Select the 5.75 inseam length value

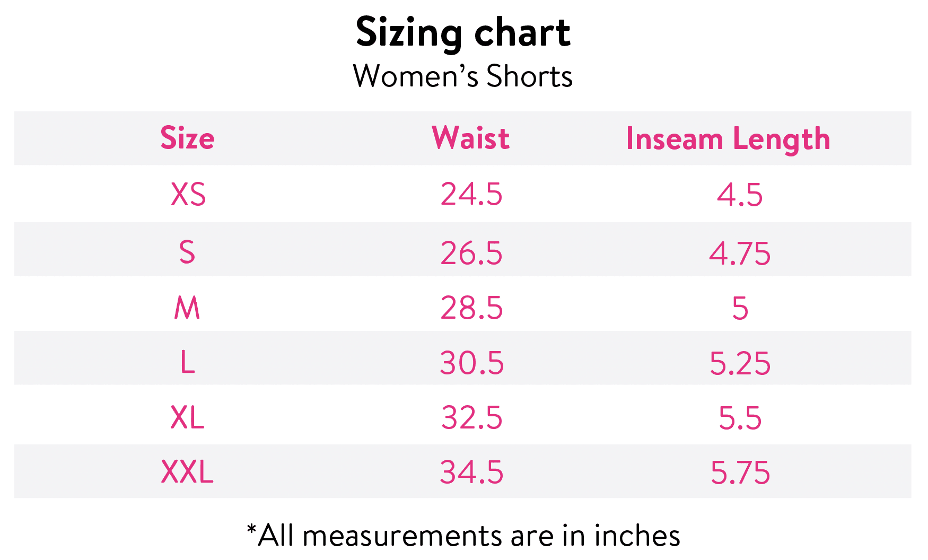pos(740,472)
